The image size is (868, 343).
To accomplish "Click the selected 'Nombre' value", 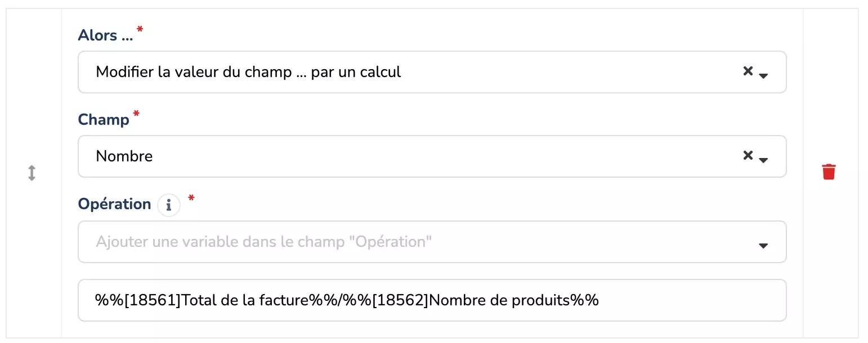I will 124,156.
